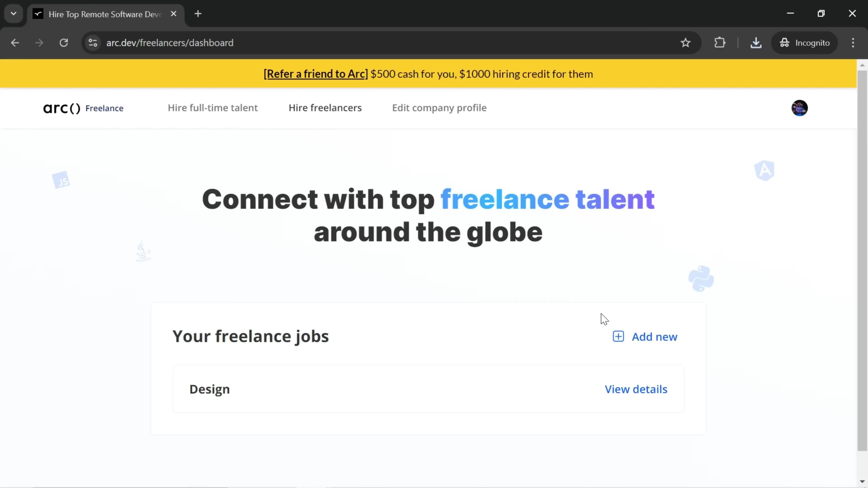Click the arc() logo icon
The image size is (868, 488).
point(61,108)
